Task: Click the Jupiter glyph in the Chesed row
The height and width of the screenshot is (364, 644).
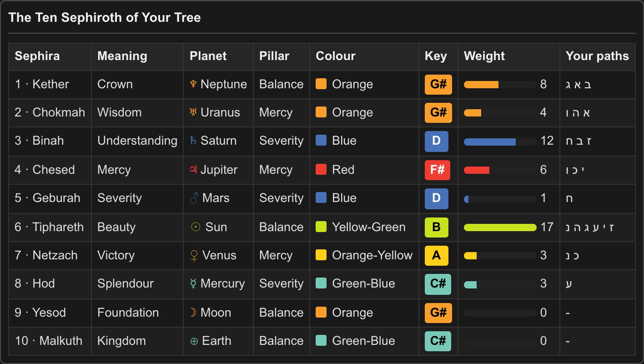Action: click(x=193, y=170)
